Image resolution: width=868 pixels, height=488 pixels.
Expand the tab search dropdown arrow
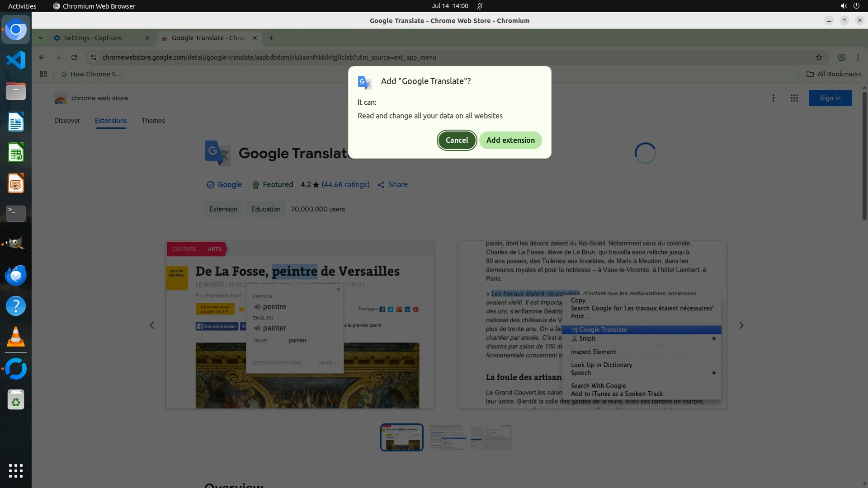pos(41,38)
